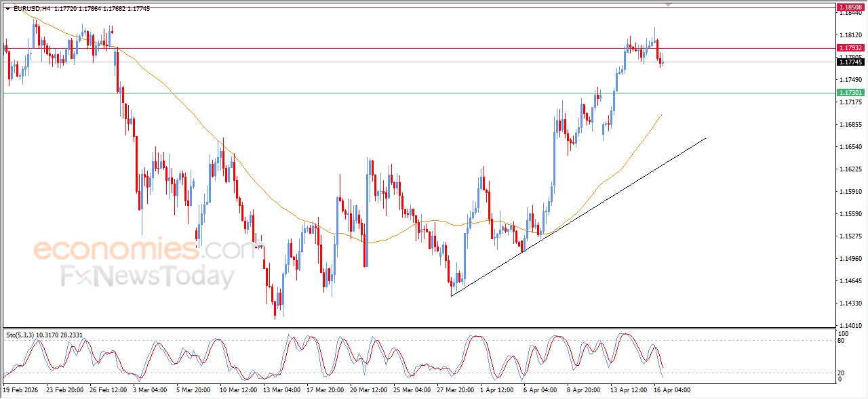The height and width of the screenshot is (399, 868).
Task: Click the EURUSD,H4 symbol title text
Action: 31,9
